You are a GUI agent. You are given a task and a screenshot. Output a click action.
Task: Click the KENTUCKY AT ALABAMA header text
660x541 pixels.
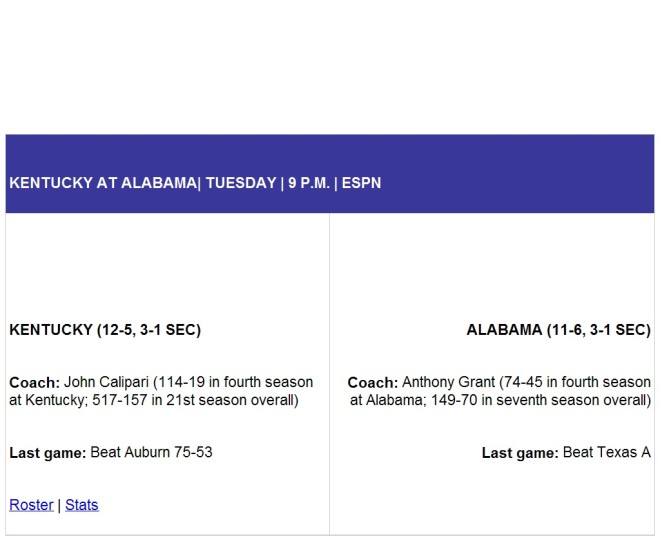pos(103,183)
